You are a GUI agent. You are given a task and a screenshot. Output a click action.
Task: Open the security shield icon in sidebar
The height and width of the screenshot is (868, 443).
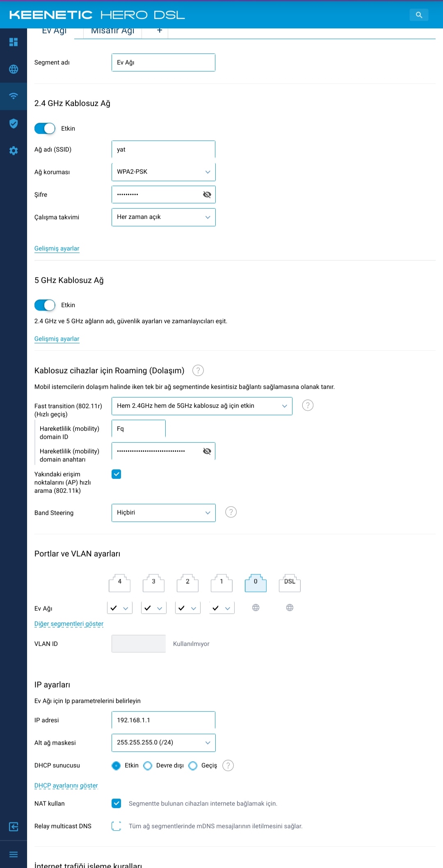coord(14,124)
